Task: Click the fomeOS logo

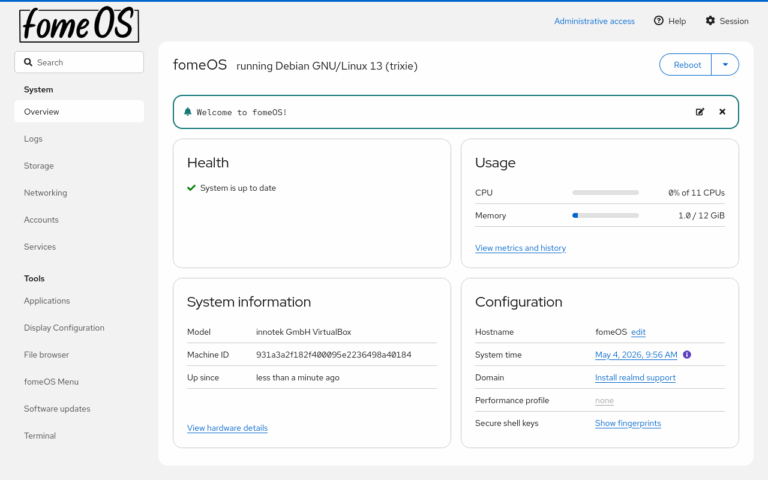Action: click(x=79, y=24)
